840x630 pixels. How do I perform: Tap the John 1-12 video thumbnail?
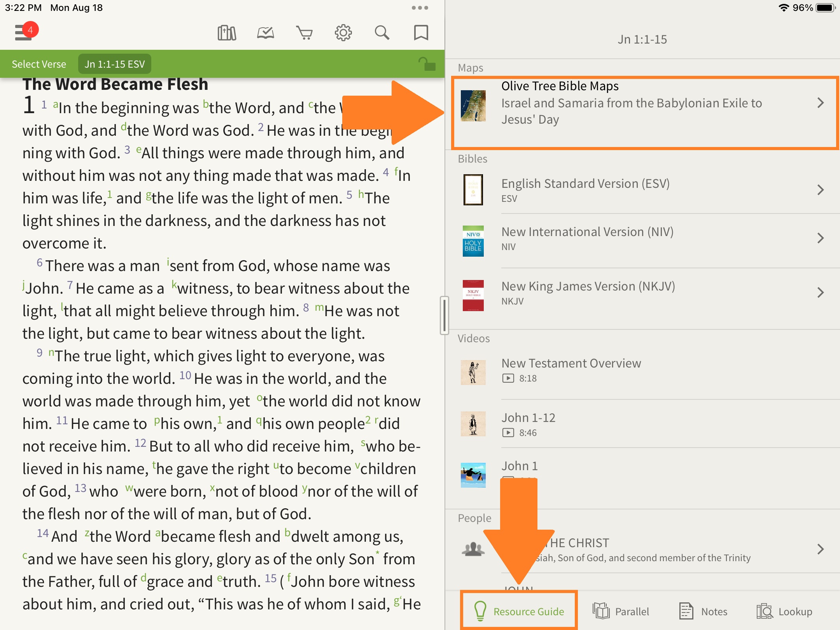473,424
